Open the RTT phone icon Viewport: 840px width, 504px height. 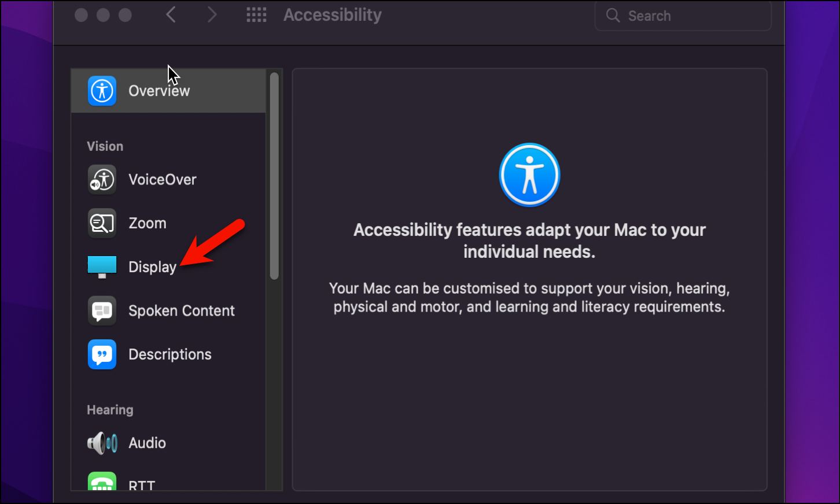click(x=102, y=481)
